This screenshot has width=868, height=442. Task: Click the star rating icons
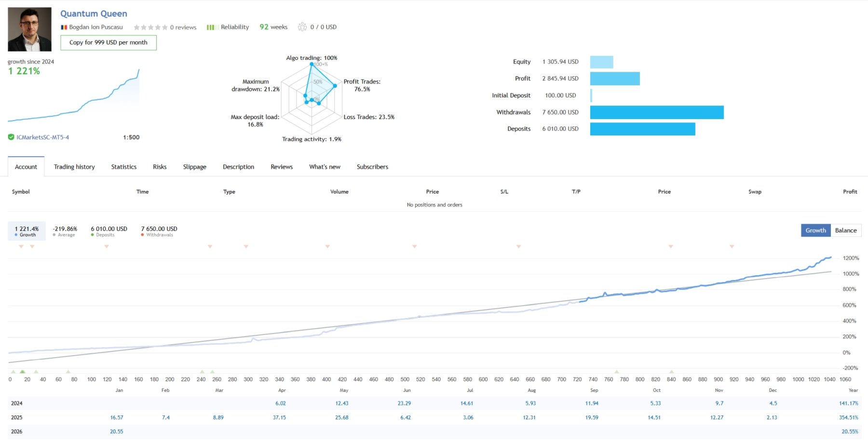[150, 27]
